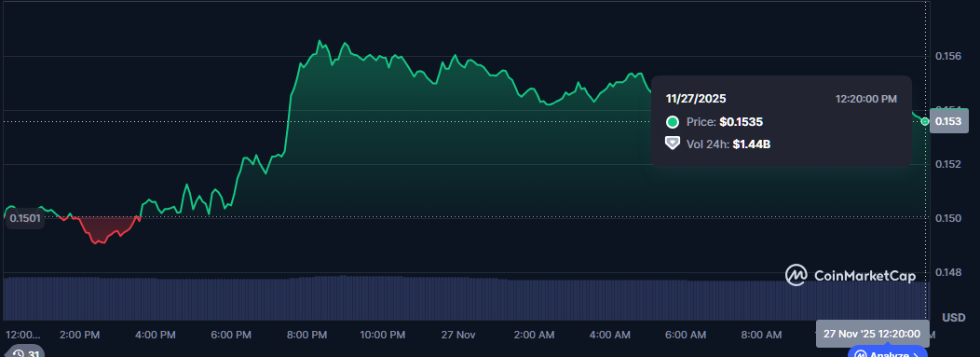Click the USD currency label

click(954, 318)
